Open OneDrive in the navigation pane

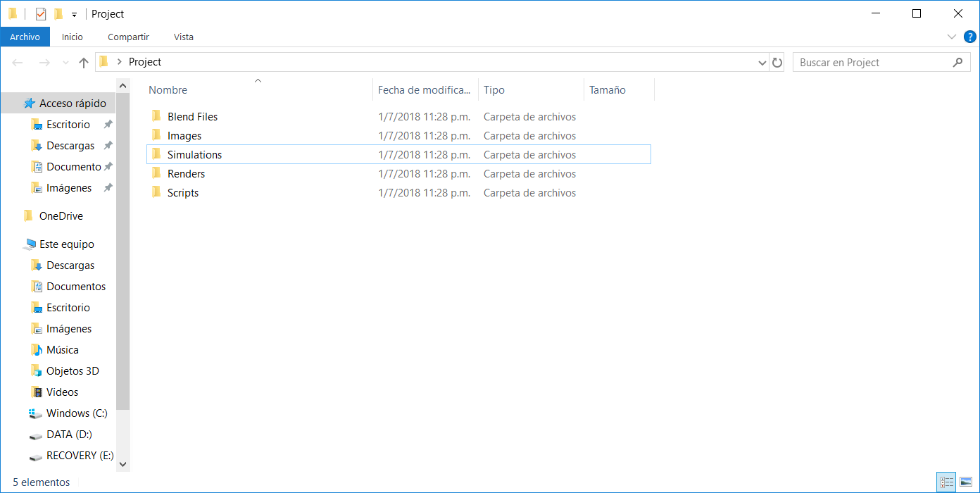click(61, 216)
